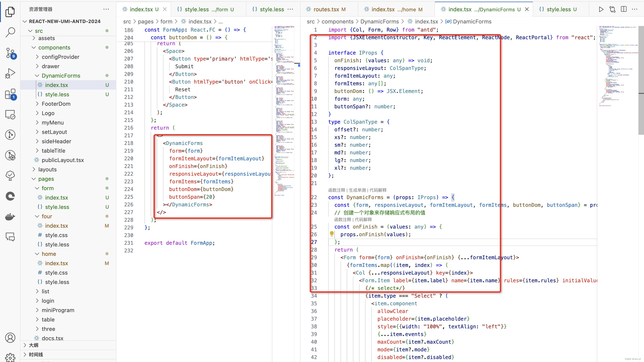
Task: Open the Remote Explorer view
Action: tap(10, 114)
